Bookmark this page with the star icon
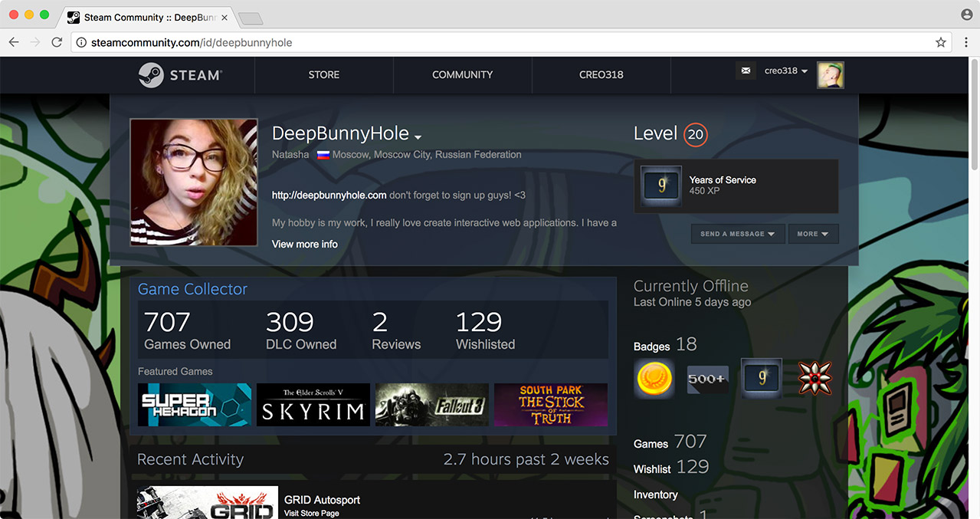The image size is (980, 519). coord(941,42)
